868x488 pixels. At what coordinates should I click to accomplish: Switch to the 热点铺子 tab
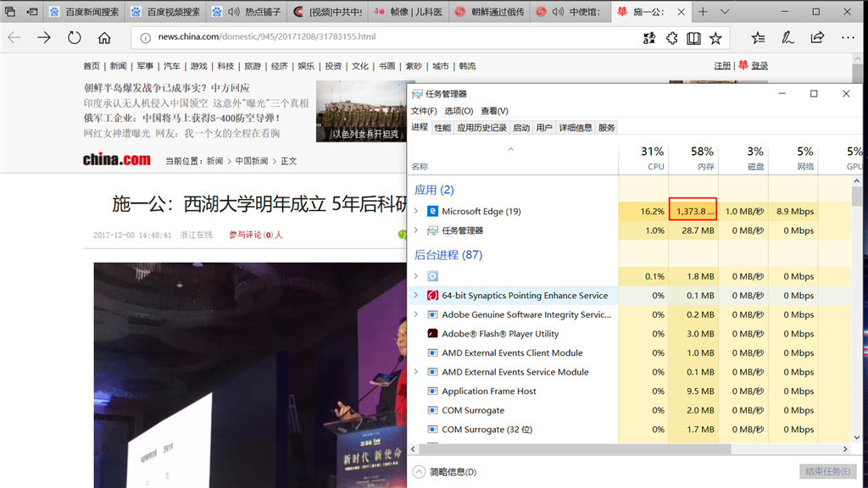[x=247, y=12]
